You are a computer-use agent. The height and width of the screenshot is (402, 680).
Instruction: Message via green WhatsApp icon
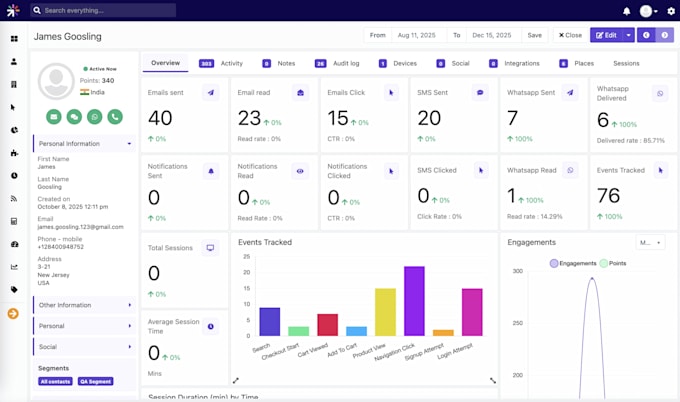tap(95, 117)
